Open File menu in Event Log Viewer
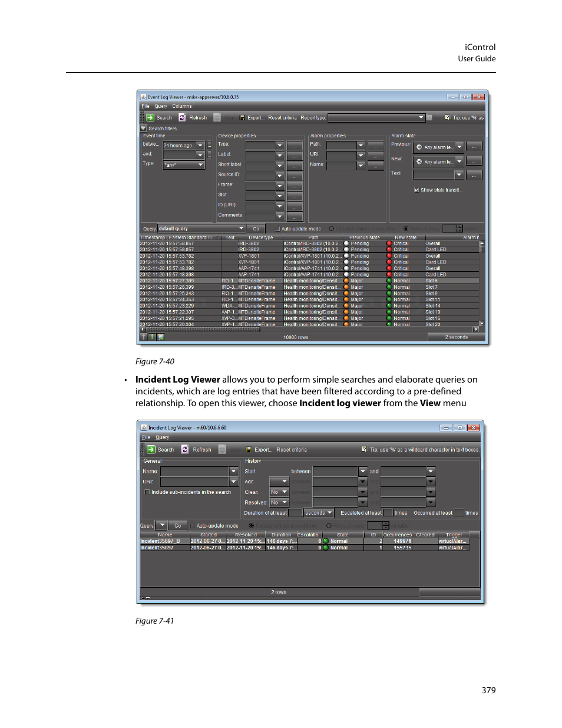 tap(146, 107)
